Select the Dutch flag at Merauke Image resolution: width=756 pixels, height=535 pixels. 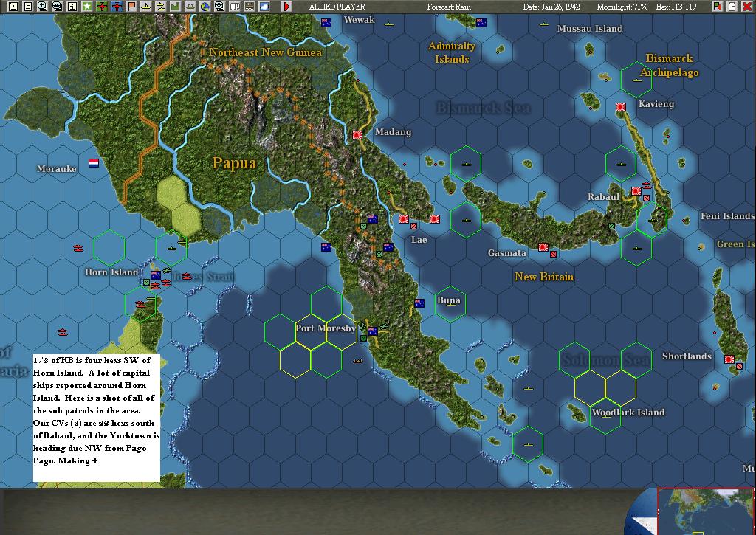click(94, 163)
